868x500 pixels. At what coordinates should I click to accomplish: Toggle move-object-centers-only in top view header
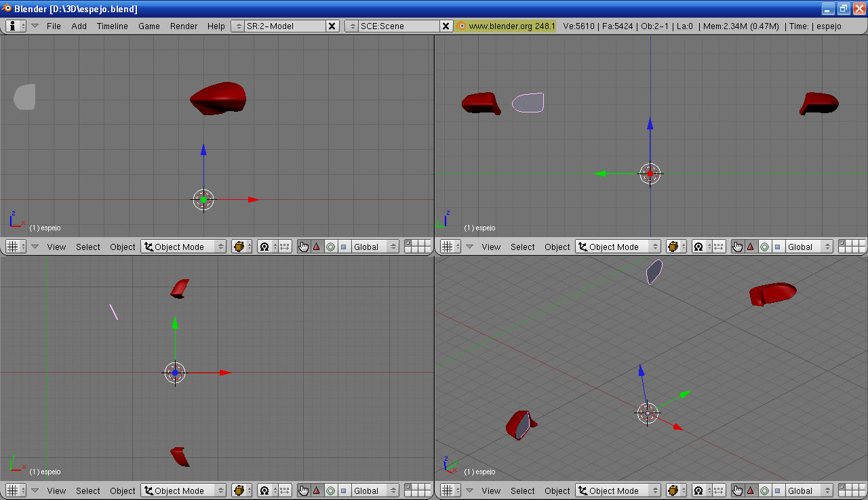point(285,491)
